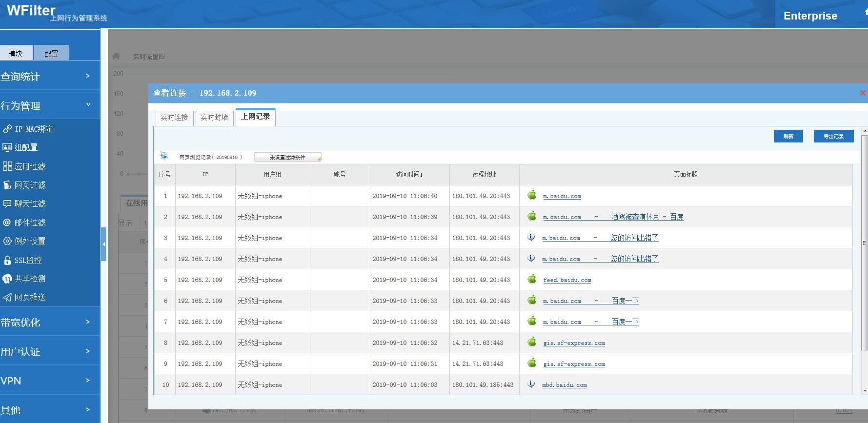Click apple icon in row 2
Viewport: 868px width, 423px height.
532,216
